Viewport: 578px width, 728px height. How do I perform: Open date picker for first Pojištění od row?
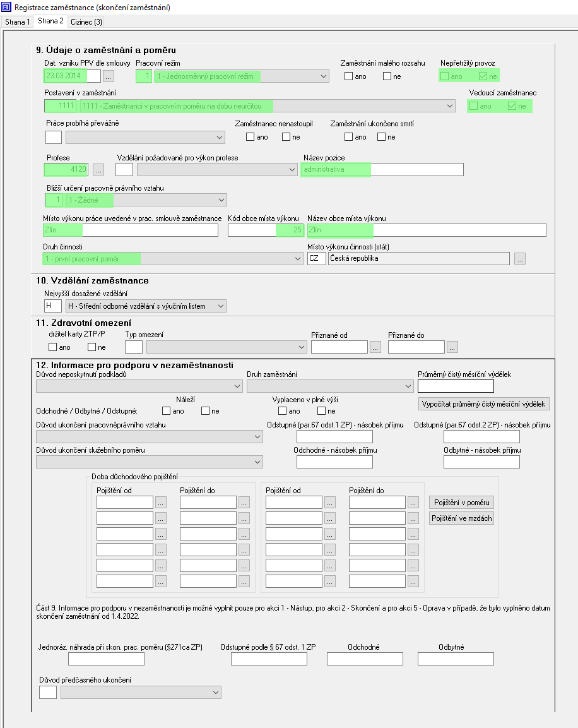[161, 503]
